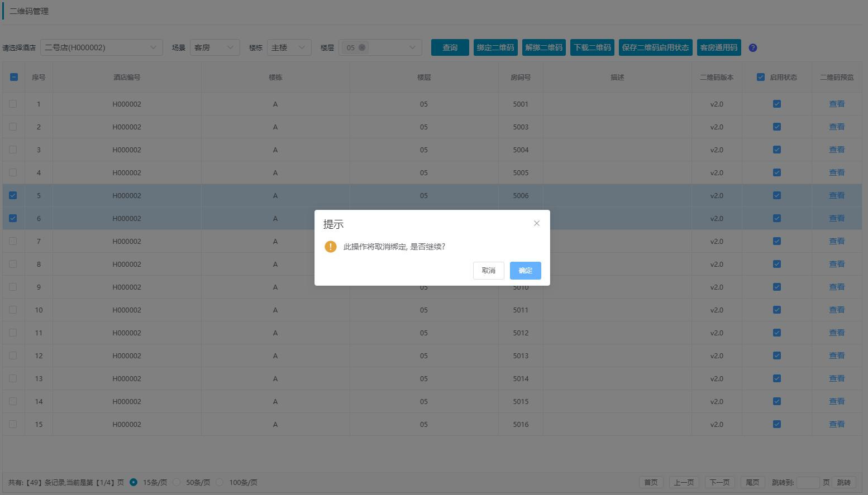Screen dimensions: 868x495
Task: Clear the 05 floor tag
Action: click(362, 47)
